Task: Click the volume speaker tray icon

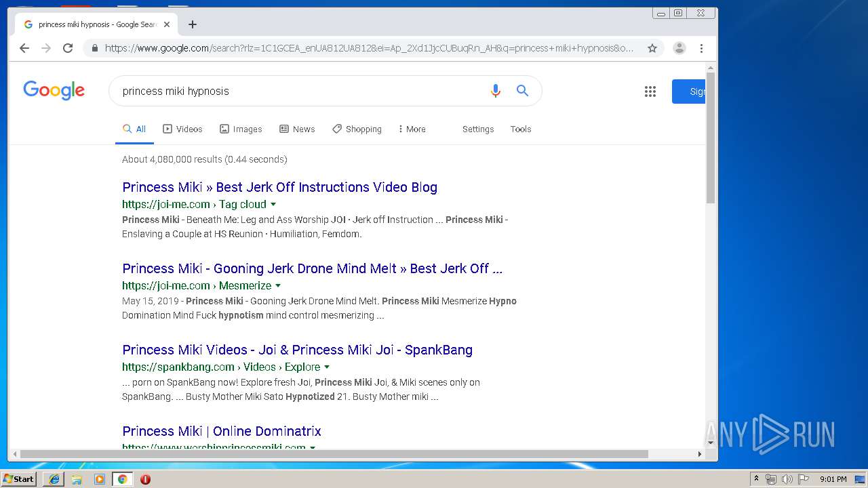Action: pyautogui.click(x=787, y=479)
